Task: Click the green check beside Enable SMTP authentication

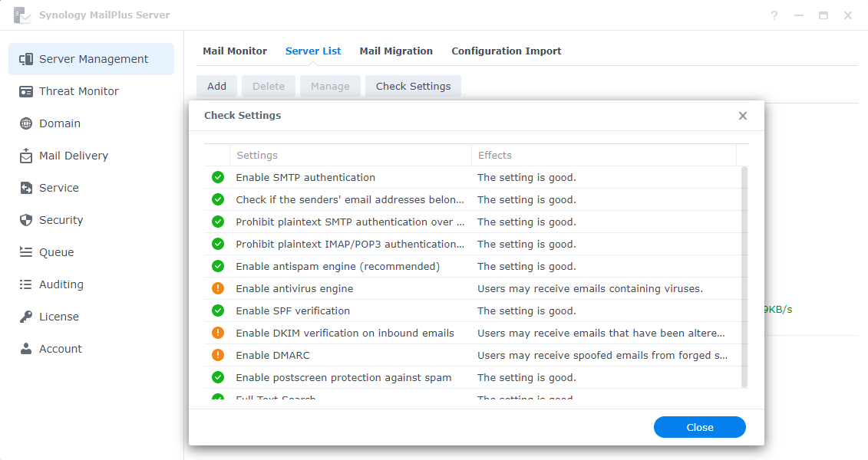Action: [x=217, y=177]
